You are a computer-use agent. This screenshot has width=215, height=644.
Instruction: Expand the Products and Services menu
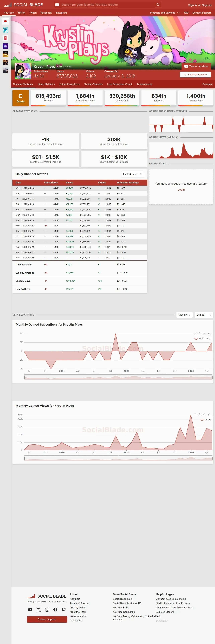click(x=165, y=13)
